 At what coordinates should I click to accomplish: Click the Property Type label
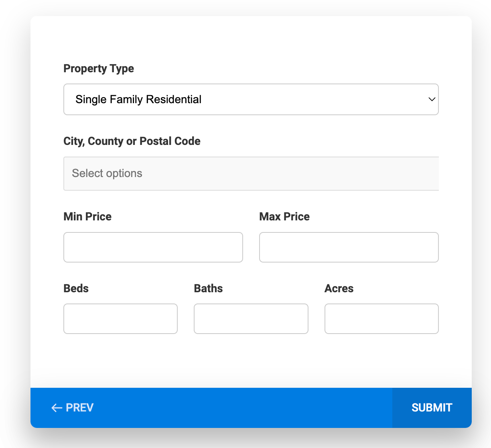[x=99, y=69]
